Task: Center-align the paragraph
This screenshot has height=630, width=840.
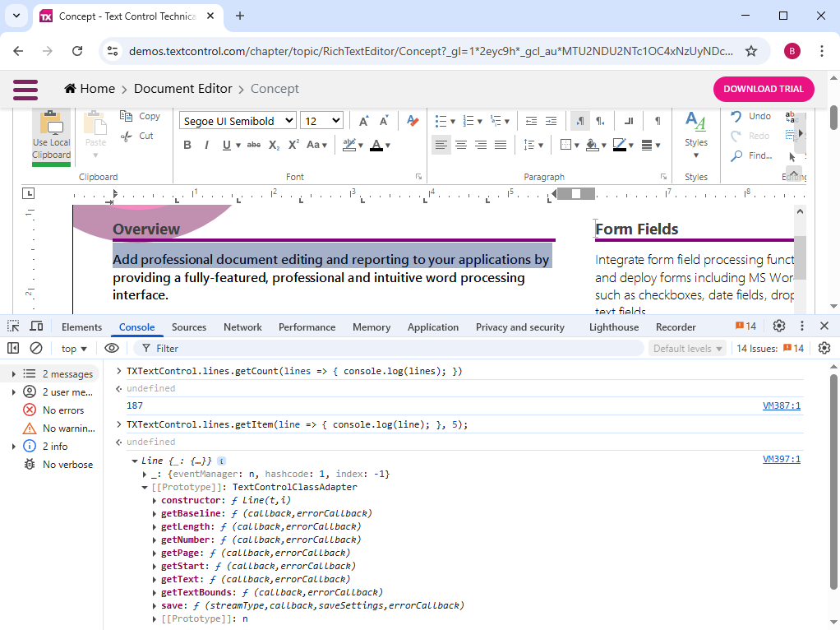Action: (461, 146)
